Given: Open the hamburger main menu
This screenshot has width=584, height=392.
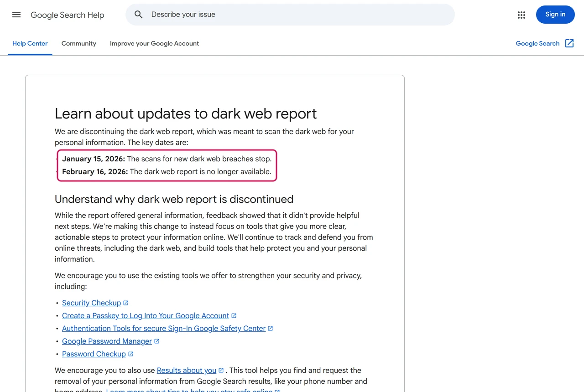Looking at the screenshot, I should coord(16,15).
